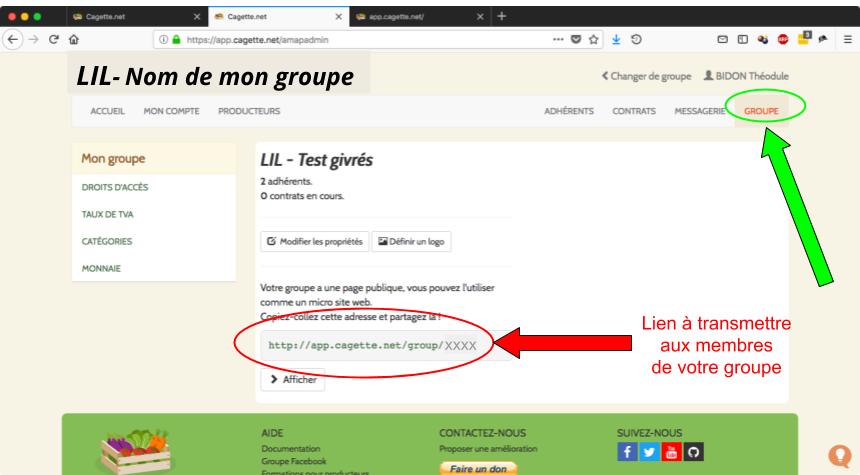Select DROITS D'ACCÈS in the sidebar

[116, 186]
